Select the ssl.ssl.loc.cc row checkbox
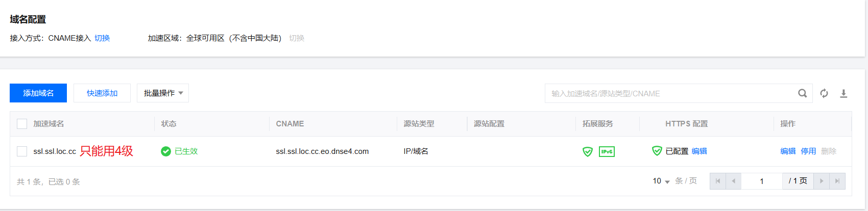Screen dimensions: 868x211 (x=22, y=151)
